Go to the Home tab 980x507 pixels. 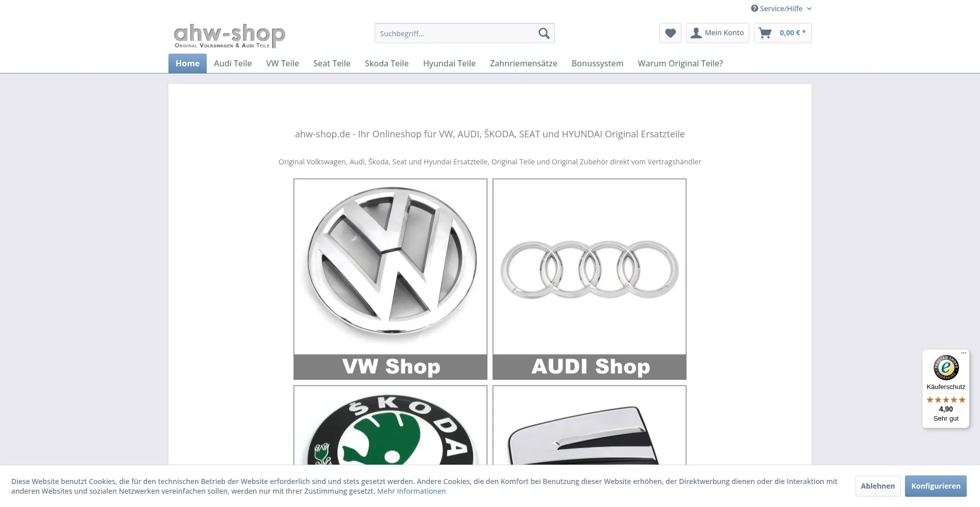(187, 63)
